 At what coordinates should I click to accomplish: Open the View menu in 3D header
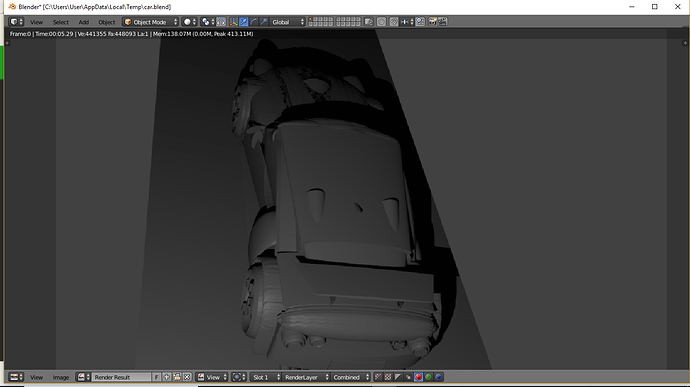pos(36,22)
